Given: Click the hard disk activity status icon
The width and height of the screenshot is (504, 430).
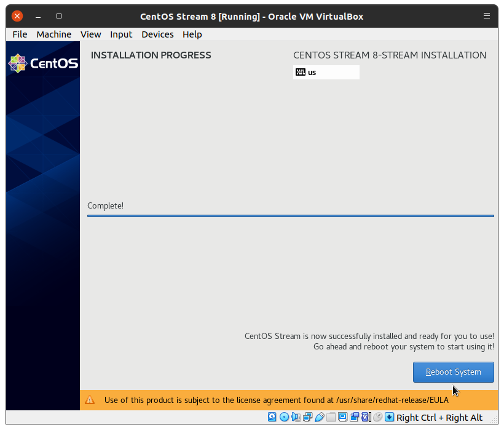Looking at the screenshot, I should (x=272, y=417).
